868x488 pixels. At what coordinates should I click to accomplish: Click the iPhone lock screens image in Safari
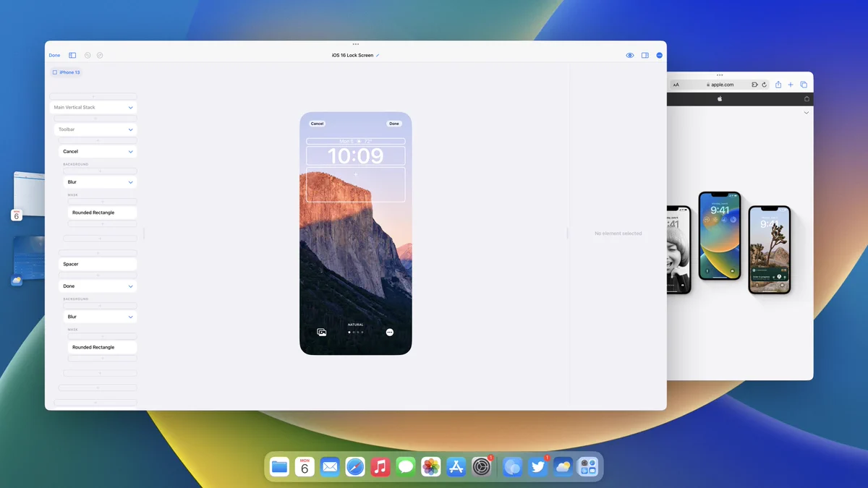pyautogui.click(x=728, y=242)
